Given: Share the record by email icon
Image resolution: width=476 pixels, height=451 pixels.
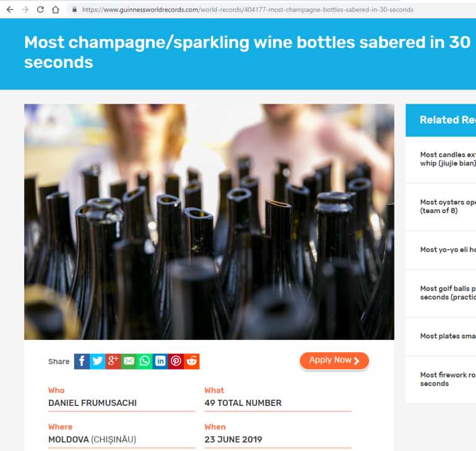Looking at the screenshot, I should pos(129,361).
